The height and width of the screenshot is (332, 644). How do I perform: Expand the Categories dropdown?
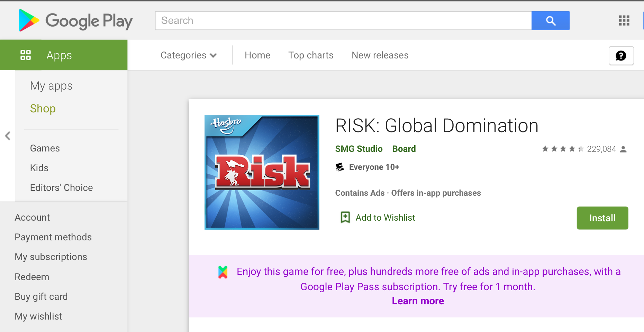click(x=189, y=55)
